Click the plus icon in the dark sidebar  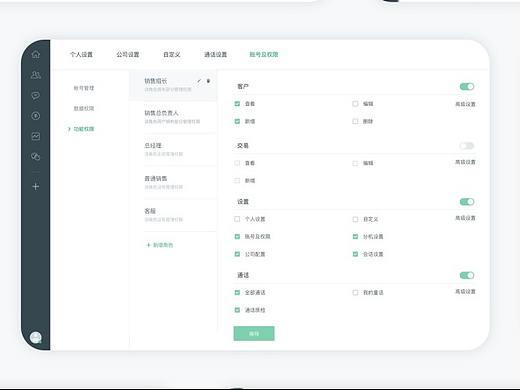click(36, 187)
